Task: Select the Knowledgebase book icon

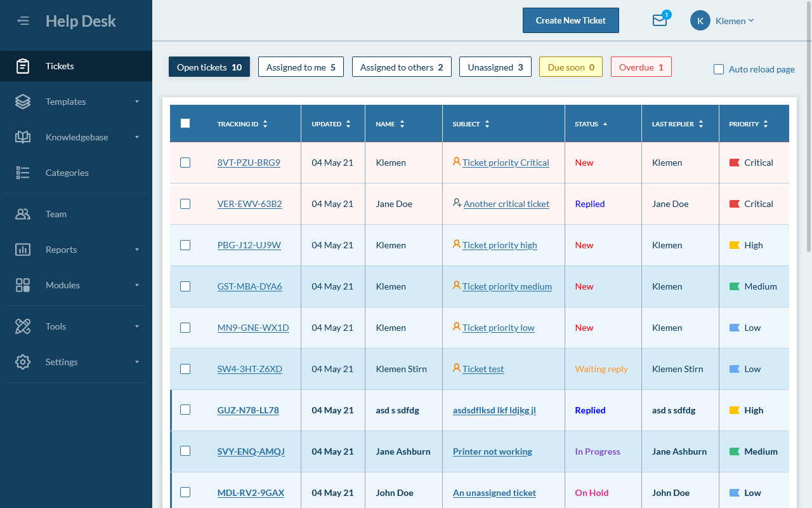Action: click(x=22, y=137)
